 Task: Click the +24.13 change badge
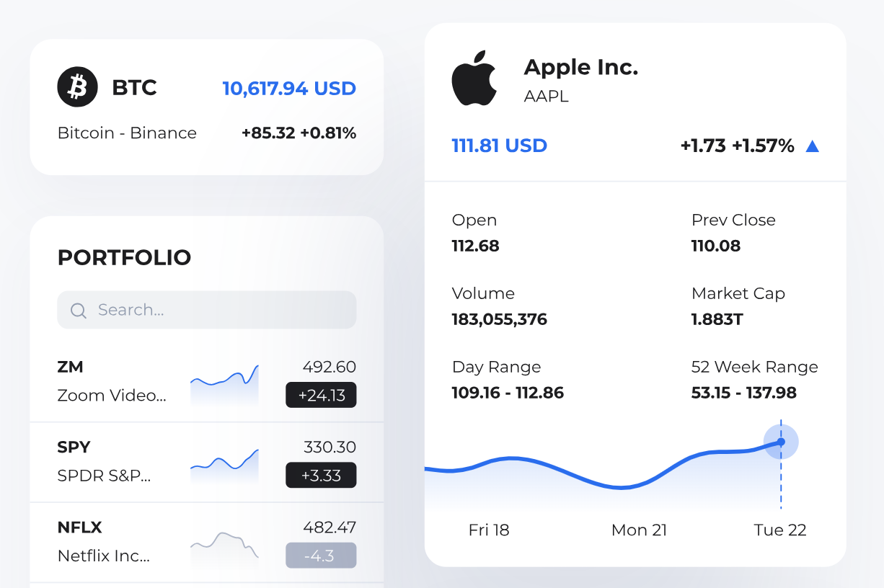pos(321,396)
